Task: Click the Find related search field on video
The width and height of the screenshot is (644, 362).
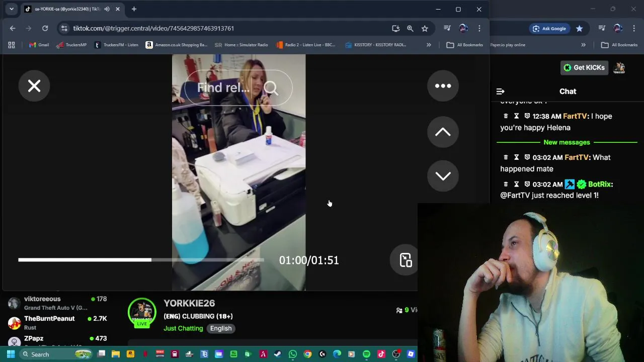Action: click(238, 88)
